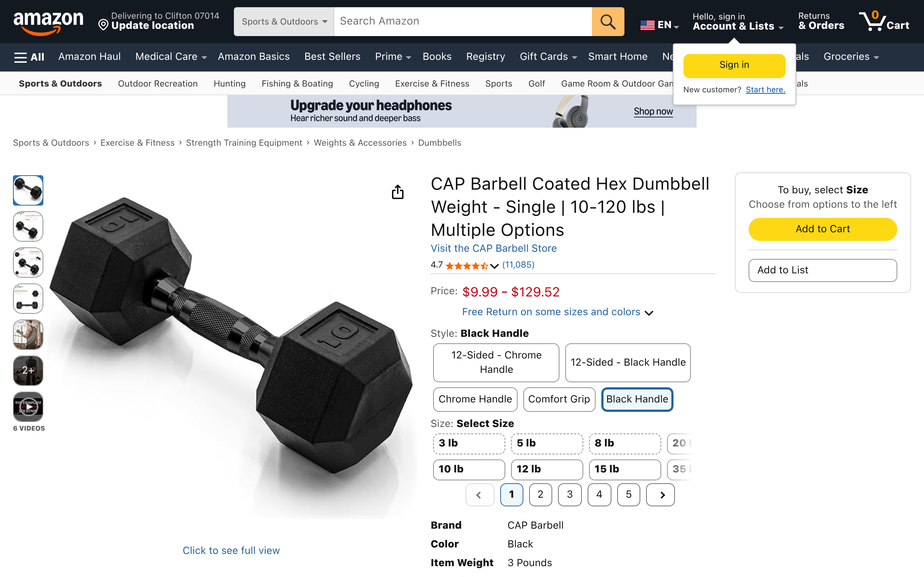Click the share icon above product image
The image size is (924, 577).
pos(397,192)
